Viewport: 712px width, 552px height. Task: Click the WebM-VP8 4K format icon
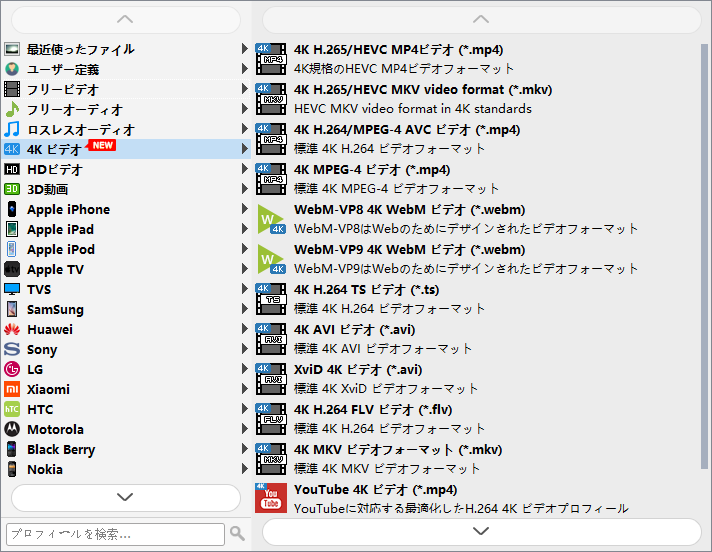[271, 219]
